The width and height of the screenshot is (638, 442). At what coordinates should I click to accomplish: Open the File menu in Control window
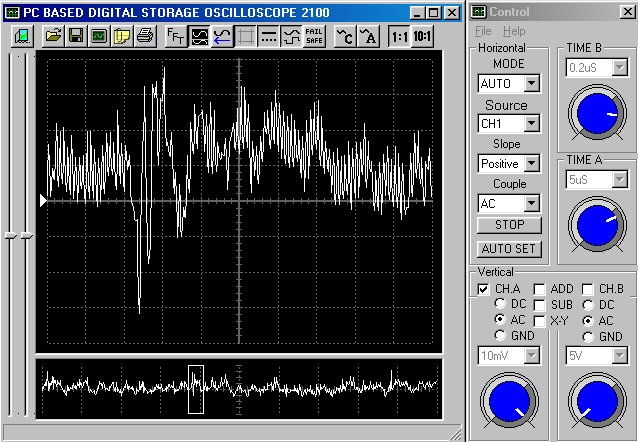point(483,32)
